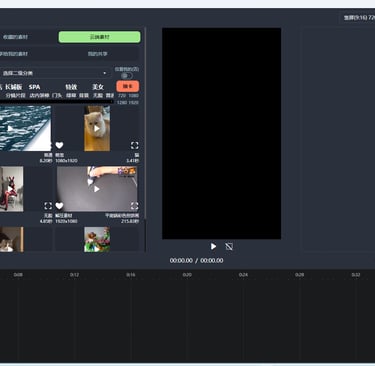Expand the bunny costume video with fullscreen icon
This screenshot has width=375, height=366.
pos(48,206)
